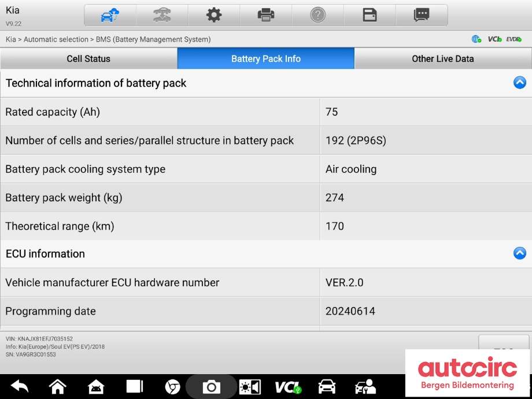Open the help question mark icon
Viewport: 532px width, 399px height.
pos(318,15)
